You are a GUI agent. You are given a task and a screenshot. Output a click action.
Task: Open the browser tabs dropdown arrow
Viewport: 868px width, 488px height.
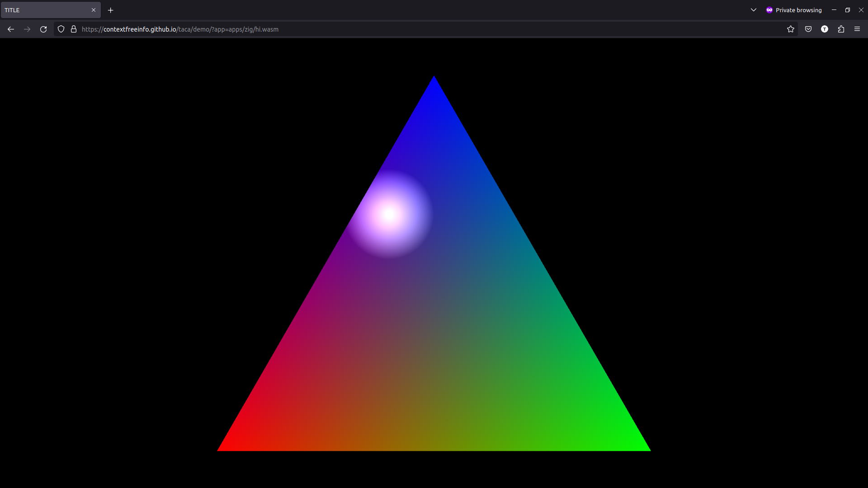tap(754, 10)
